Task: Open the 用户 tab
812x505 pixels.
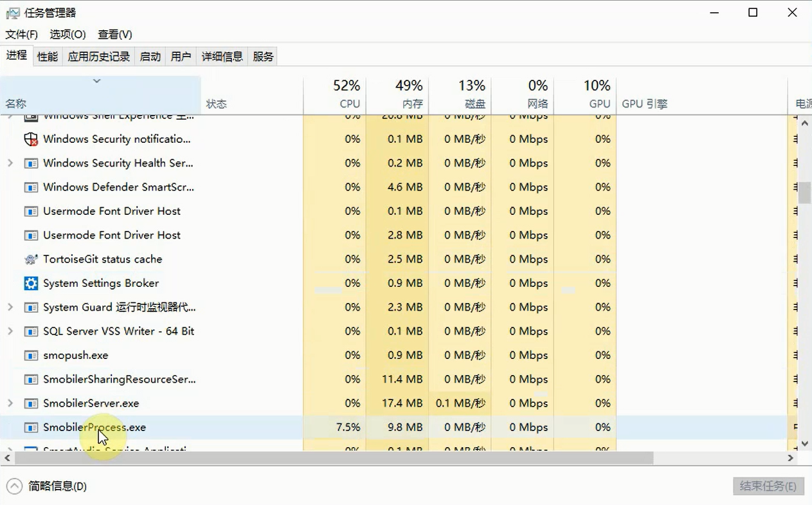Action: click(181, 57)
